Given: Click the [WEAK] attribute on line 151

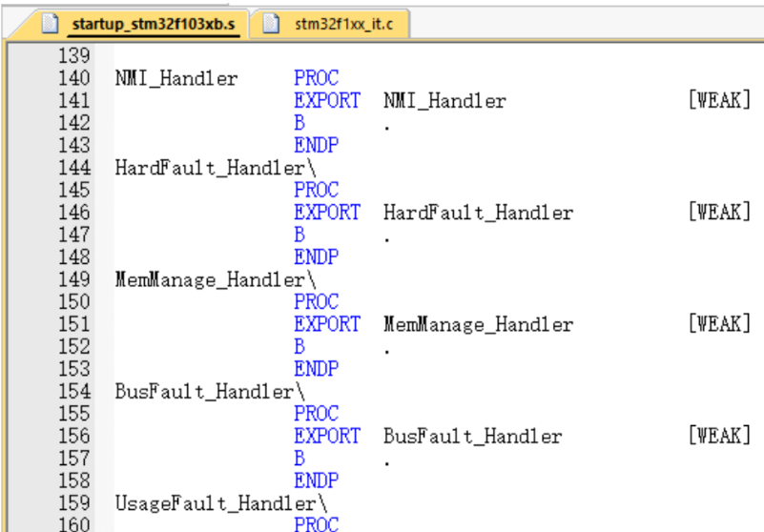Looking at the screenshot, I should point(719,324).
